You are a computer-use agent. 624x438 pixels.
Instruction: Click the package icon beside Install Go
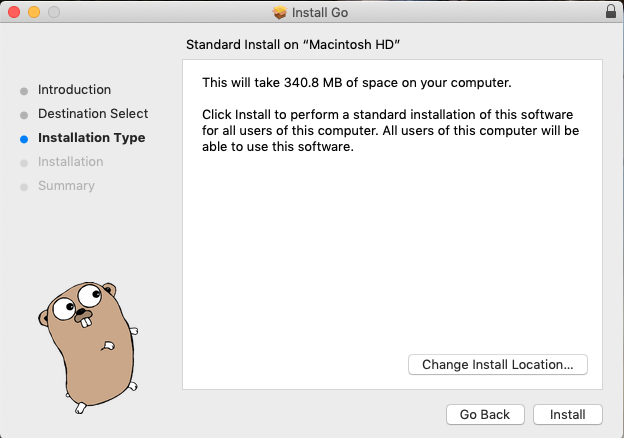[279, 12]
